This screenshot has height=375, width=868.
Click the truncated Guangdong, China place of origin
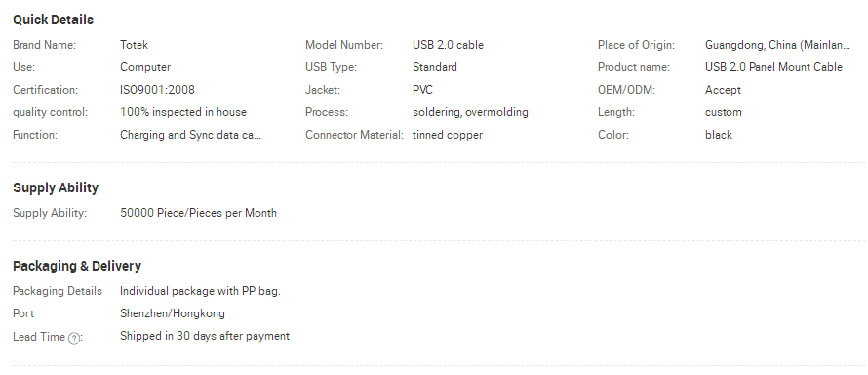777,45
